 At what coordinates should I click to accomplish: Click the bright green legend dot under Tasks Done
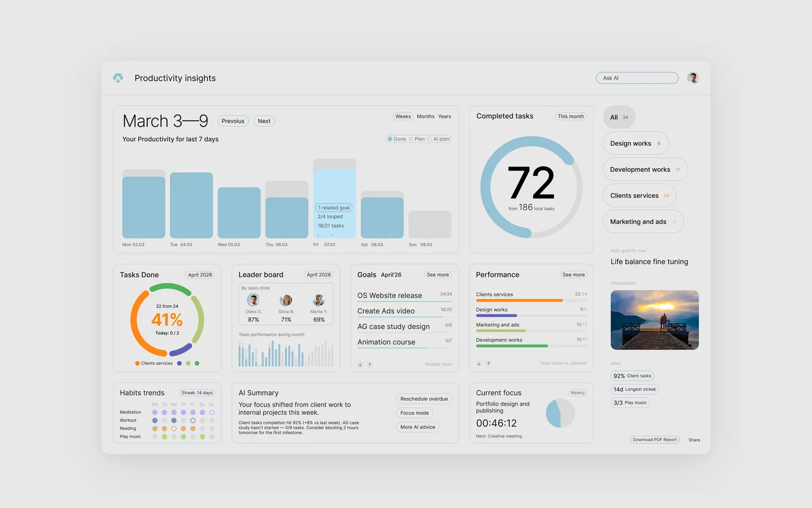tap(197, 364)
